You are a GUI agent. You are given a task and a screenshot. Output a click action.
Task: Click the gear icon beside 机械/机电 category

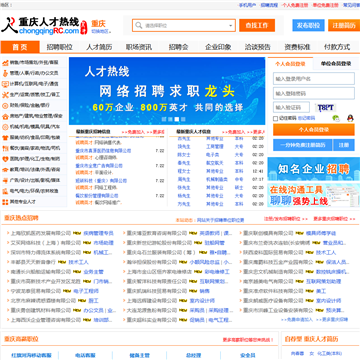click(5, 127)
